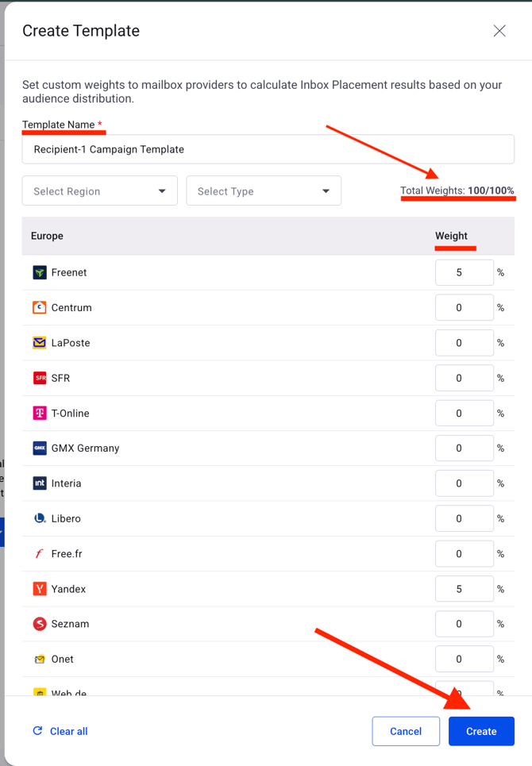Click the Libero provider icon
The width and height of the screenshot is (532, 766).
pyautogui.click(x=39, y=518)
